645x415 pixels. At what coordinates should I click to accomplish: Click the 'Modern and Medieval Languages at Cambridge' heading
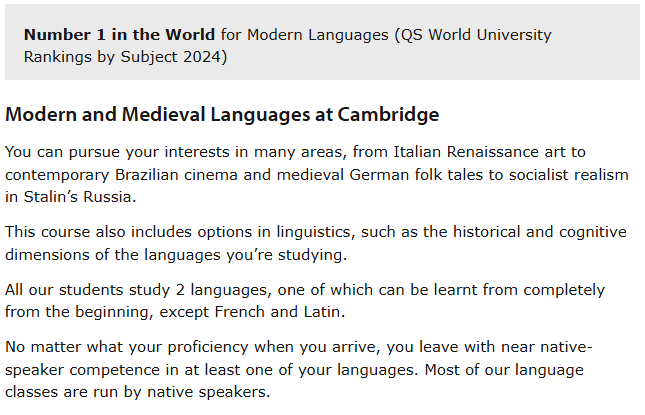coord(222,114)
